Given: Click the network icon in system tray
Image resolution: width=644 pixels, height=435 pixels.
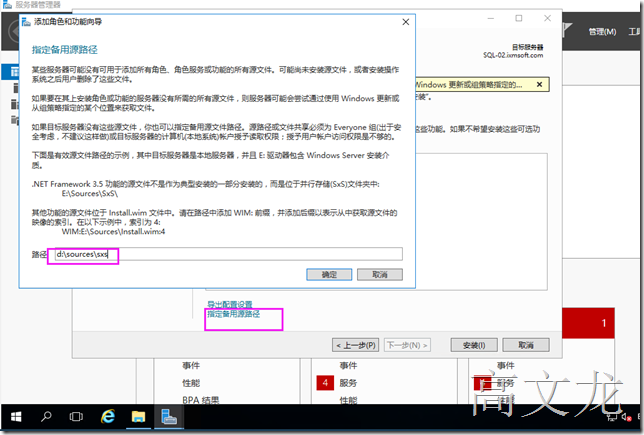Looking at the screenshot, I should coord(612,417).
